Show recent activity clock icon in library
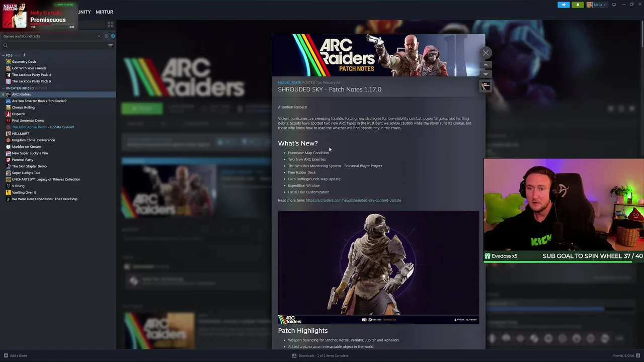Screen dimensions: 644x362 (106, 36)
